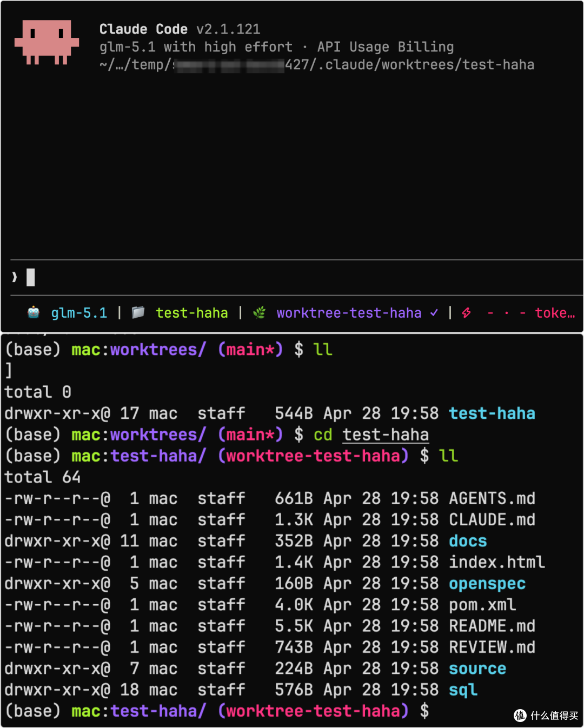Viewport: 584px width, 728px height.
Task: Click the 'pom.xml' file name
Action: tap(482, 605)
